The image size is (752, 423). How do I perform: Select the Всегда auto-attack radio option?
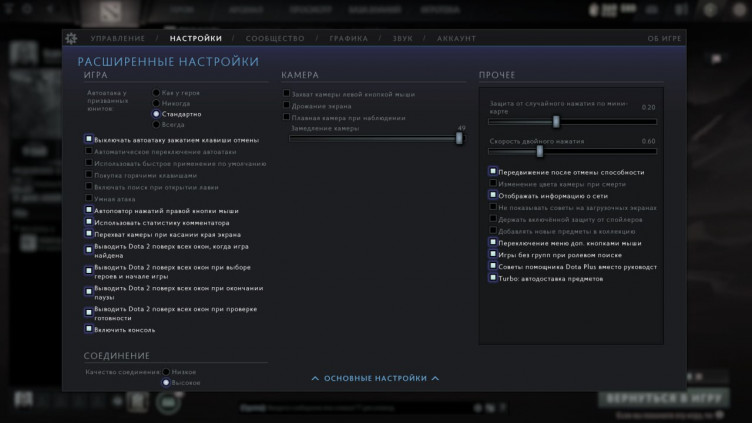coord(157,125)
